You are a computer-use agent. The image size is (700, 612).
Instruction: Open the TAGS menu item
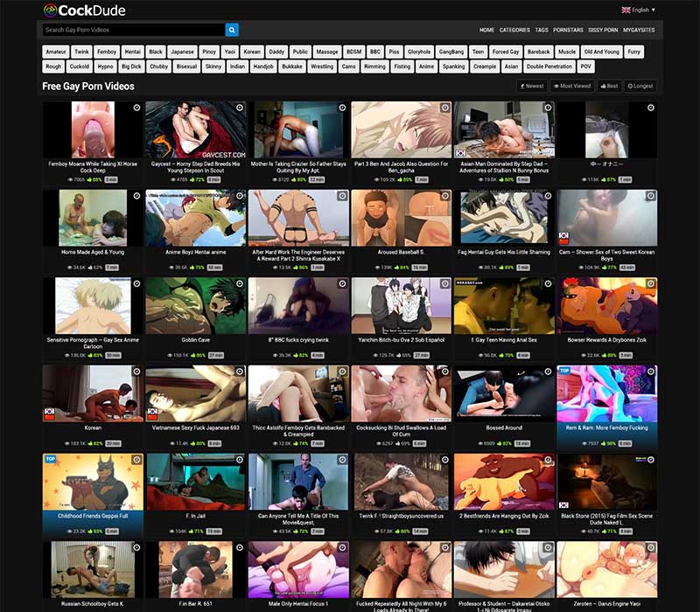click(x=543, y=29)
